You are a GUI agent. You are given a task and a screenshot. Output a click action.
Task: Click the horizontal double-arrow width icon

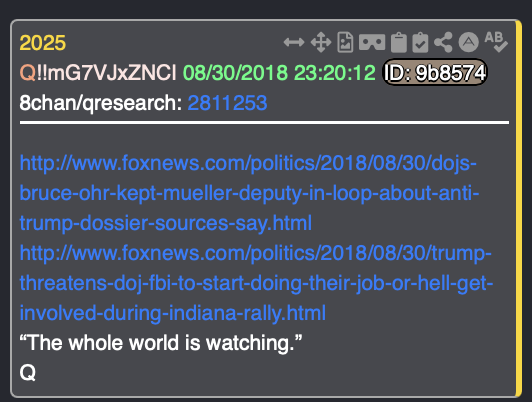pos(294,42)
